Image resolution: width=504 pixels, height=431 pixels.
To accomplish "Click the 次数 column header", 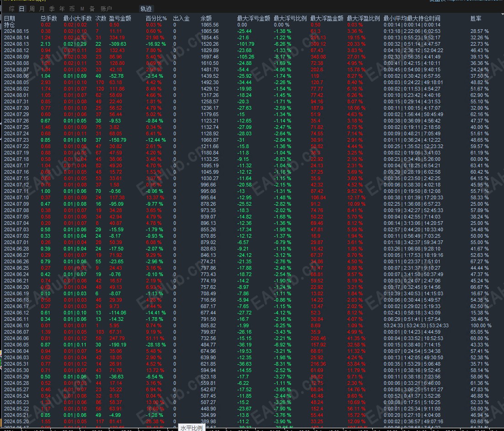I will 101,18.
